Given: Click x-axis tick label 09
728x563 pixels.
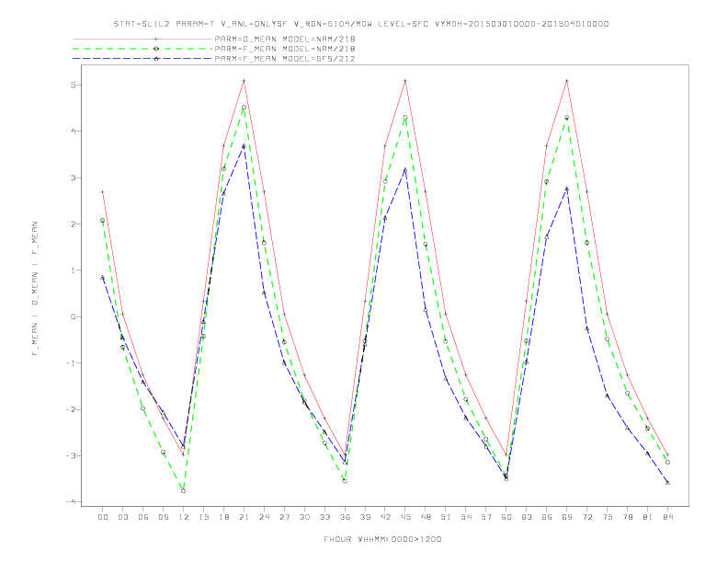Looking at the screenshot, I should pyautogui.click(x=163, y=517).
